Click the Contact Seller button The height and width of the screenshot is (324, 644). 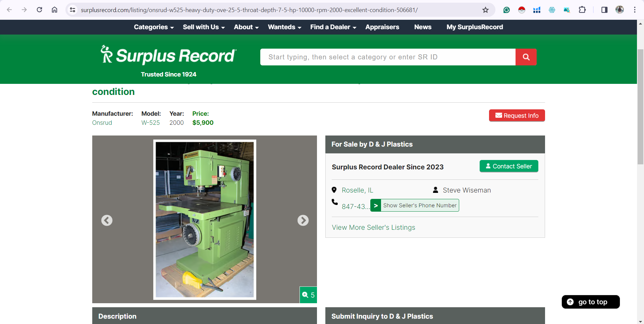click(509, 166)
